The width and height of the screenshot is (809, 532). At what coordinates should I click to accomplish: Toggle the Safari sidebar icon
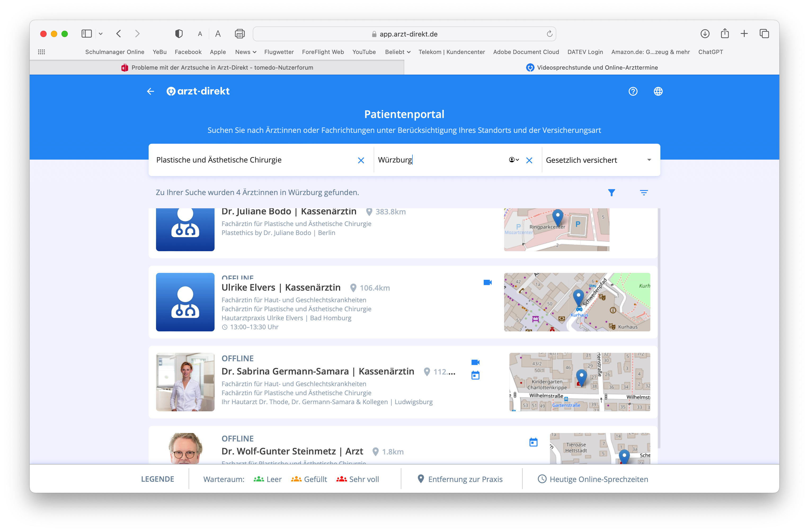point(87,34)
